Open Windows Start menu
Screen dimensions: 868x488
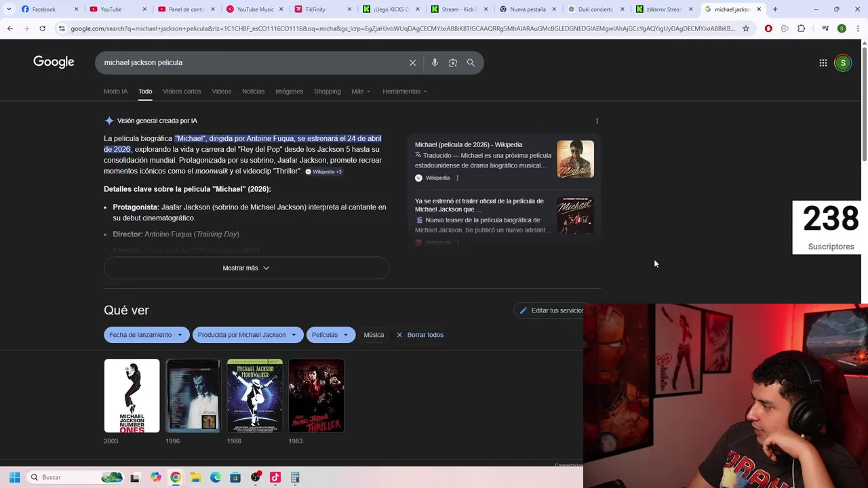click(x=14, y=477)
